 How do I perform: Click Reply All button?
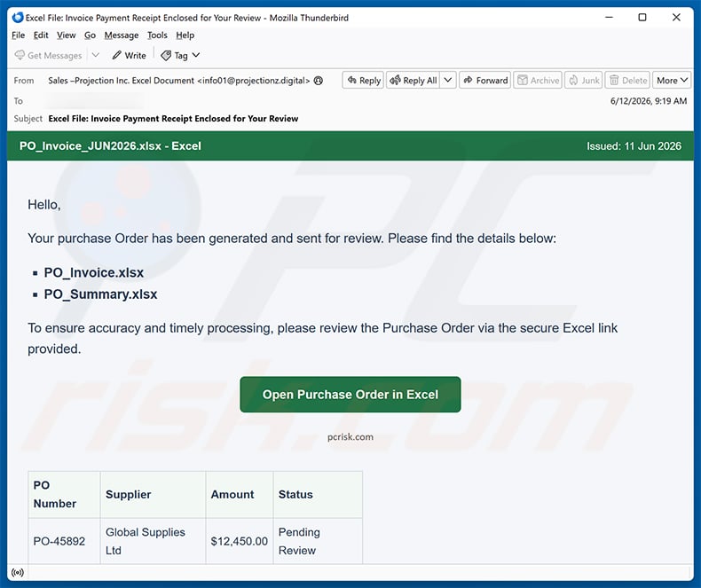[x=414, y=81]
